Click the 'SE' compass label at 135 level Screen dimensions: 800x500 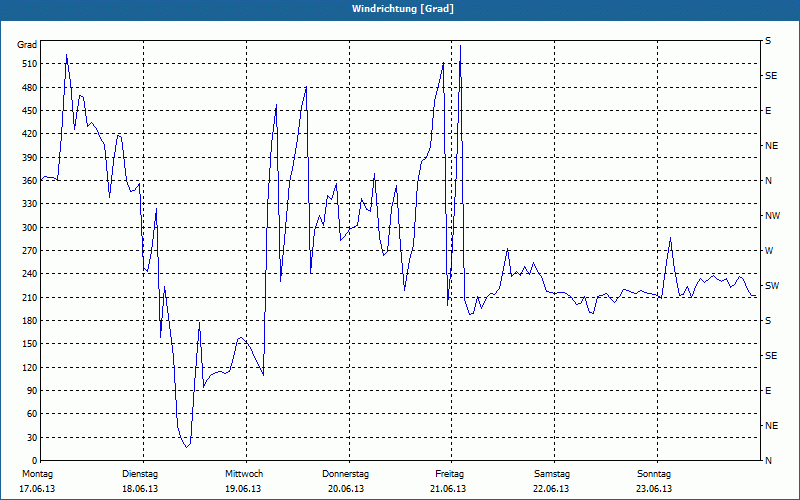pyautogui.click(x=771, y=356)
